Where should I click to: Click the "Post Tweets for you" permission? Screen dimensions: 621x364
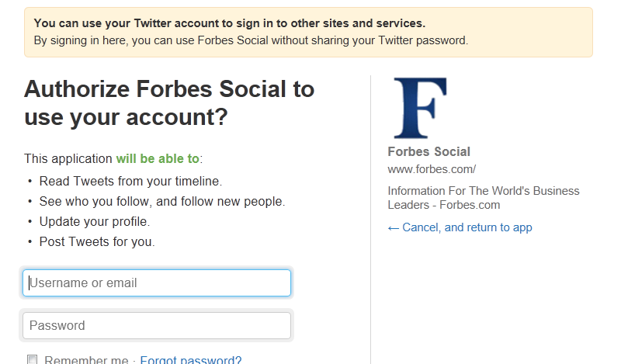coord(97,241)
